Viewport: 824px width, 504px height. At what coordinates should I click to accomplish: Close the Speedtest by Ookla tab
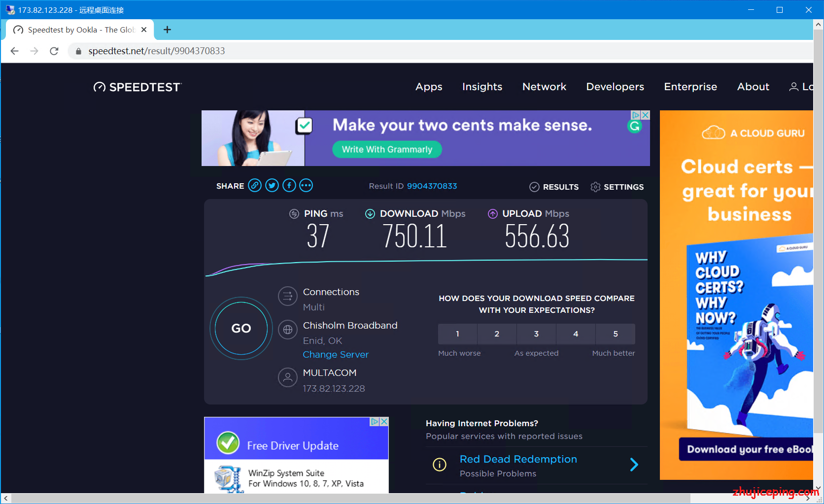pyautogui.click(x=144, y=30)
